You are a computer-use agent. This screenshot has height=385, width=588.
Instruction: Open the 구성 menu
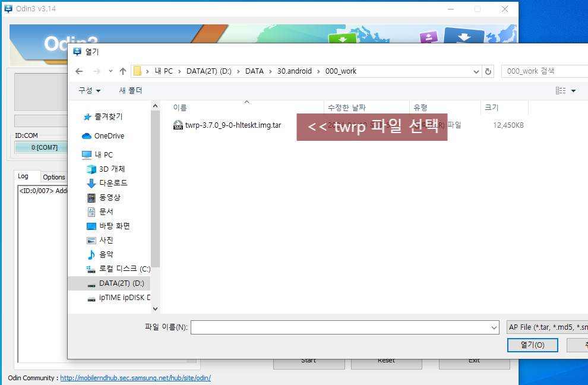point(89,90)
